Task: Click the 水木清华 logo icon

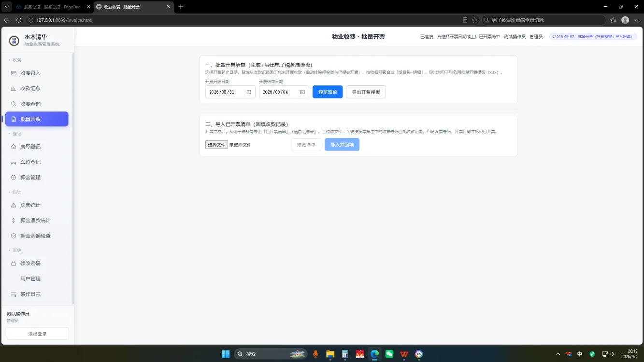Action: pyautogui.click(x=14, y=41)
